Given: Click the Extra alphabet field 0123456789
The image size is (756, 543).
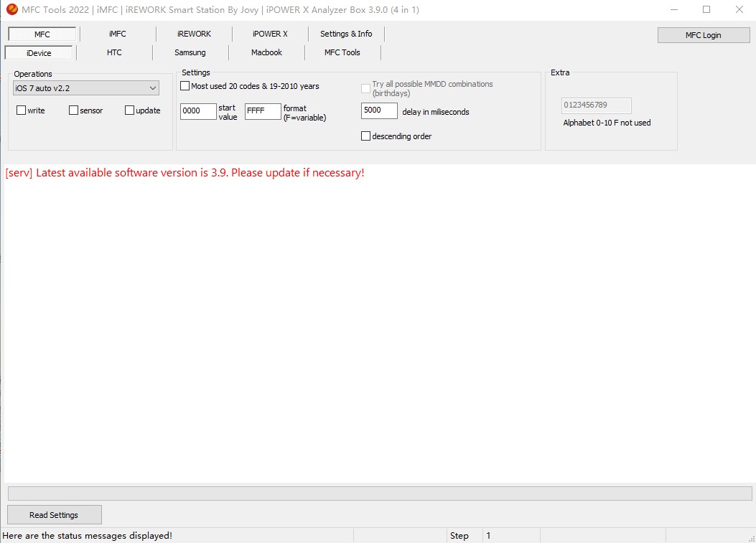Looking at the screenshot, I should click(597, 105).
